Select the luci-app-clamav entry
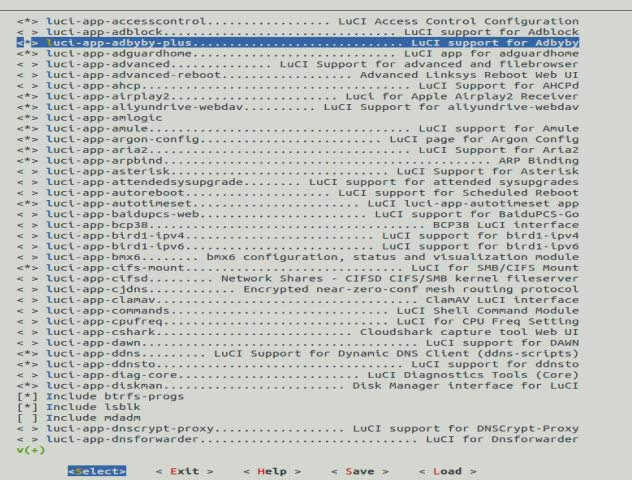632x480 pixels. 298,300
